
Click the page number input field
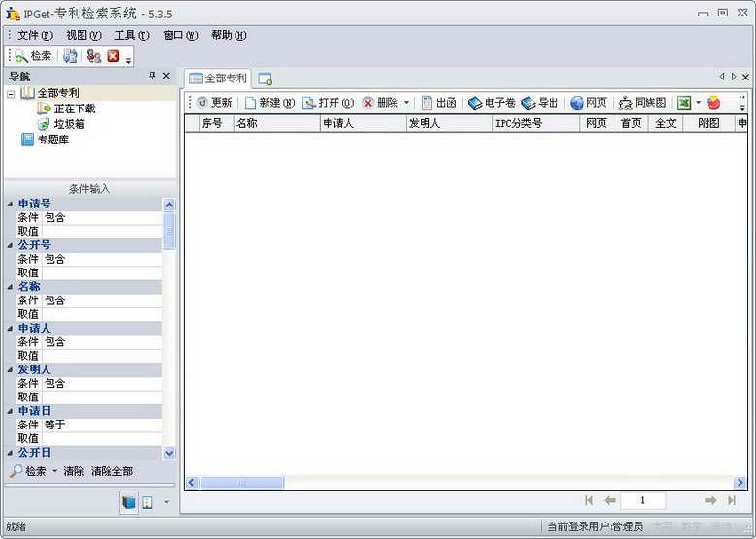(x=643, y=501)
